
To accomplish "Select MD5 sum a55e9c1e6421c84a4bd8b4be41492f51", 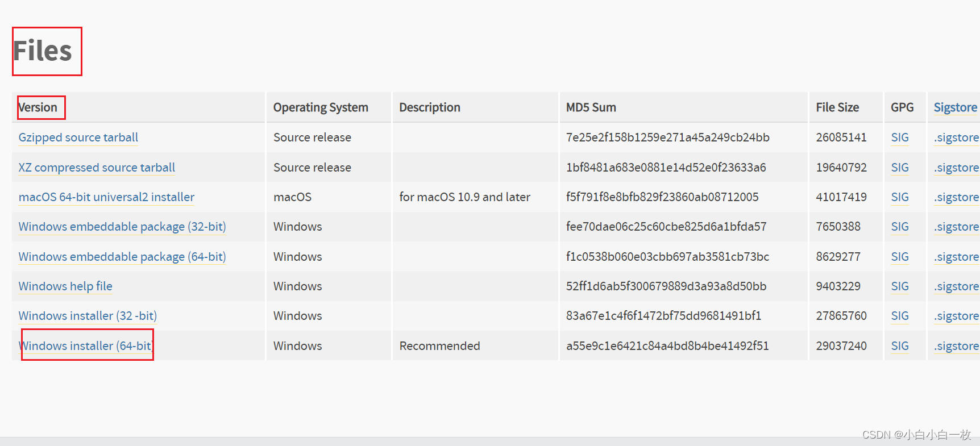I will [x=667, y=346].
